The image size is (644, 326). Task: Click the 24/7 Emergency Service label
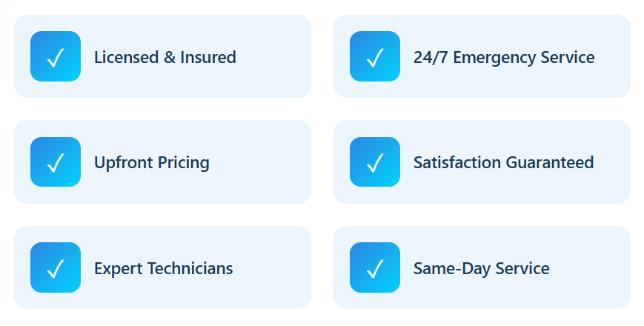click(504, 57)
